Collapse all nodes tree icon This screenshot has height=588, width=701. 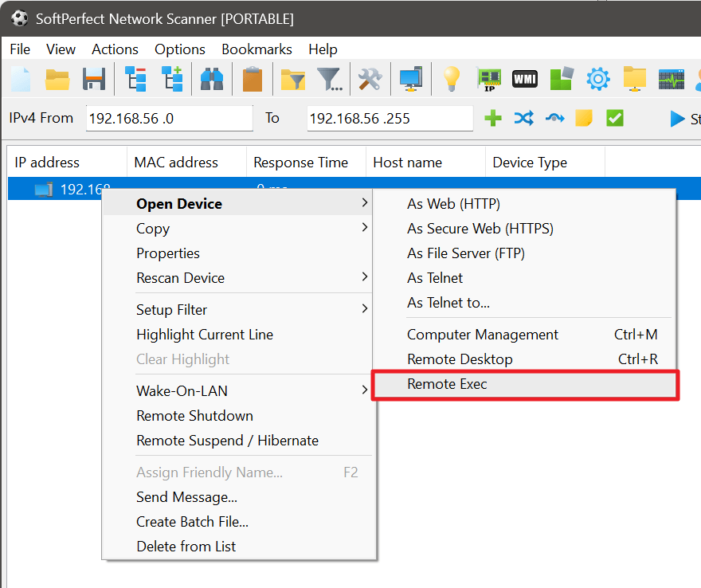[x=135, y=80]
